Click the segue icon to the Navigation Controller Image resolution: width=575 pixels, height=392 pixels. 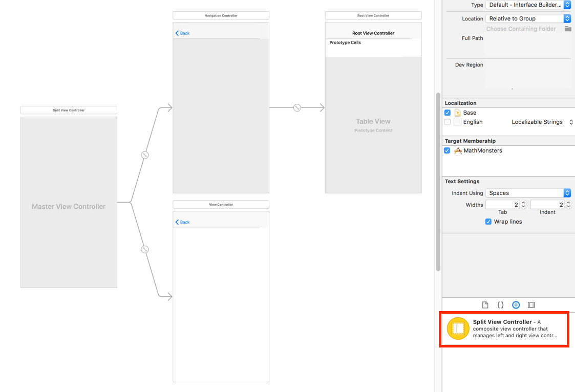(145, 155)
